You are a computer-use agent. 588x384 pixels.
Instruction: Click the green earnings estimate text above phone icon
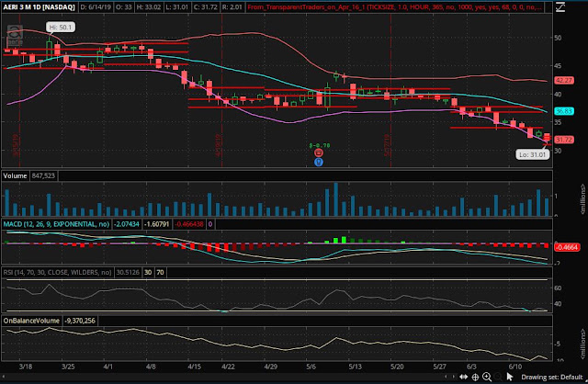tap(320, 145)
